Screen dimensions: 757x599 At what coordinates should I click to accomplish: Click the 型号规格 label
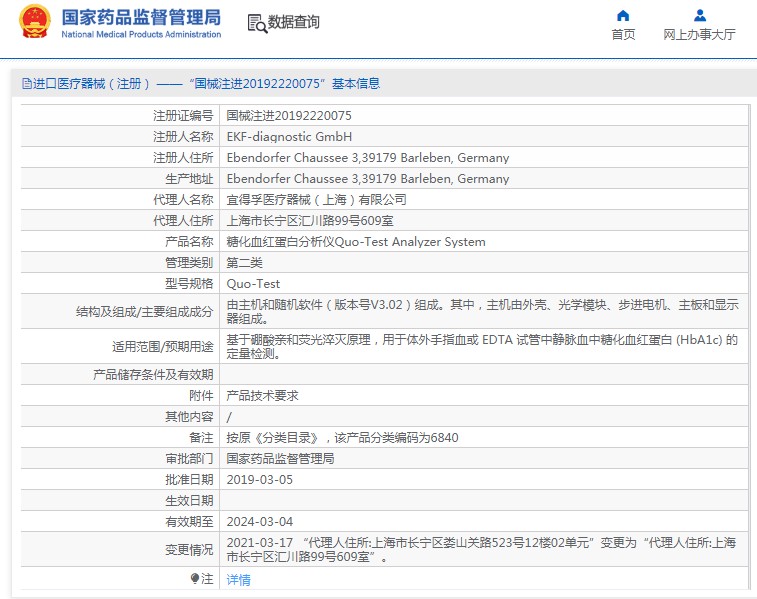point(189,284)
